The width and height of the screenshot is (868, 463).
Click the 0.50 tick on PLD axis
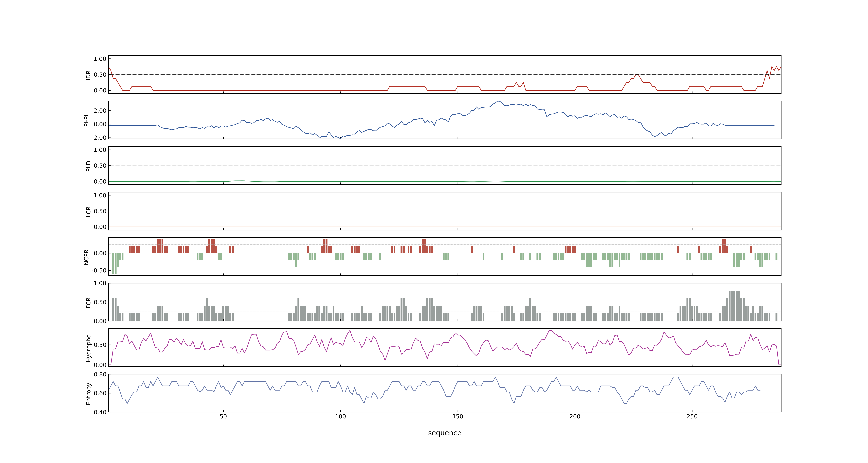click(100, 165)
